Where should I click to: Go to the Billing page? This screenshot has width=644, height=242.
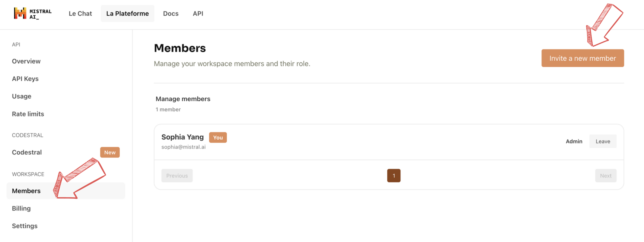pyautogui.click(x=21, y=208)
